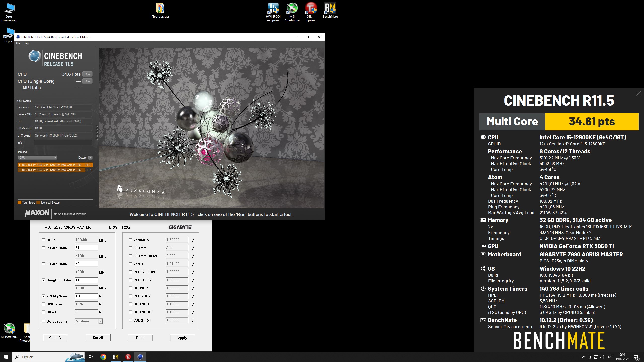Click the Clear All button
This screenshot has width=644, height=362.
[56, 338]
